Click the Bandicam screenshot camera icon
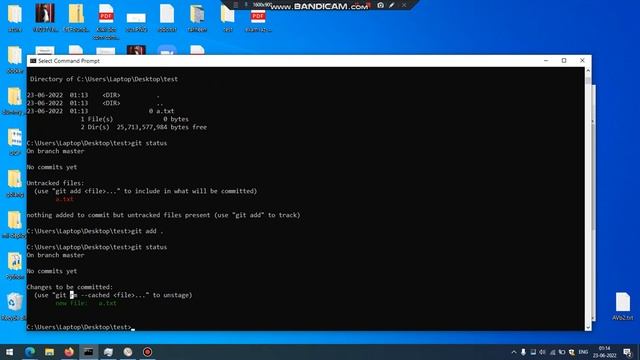Viewport: 640px width, 360px height. 380,5
